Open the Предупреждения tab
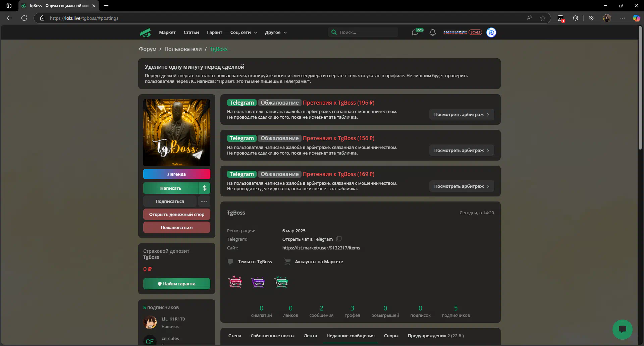The height and width of the screenshot is (346, 644). (x=436, y=336)
